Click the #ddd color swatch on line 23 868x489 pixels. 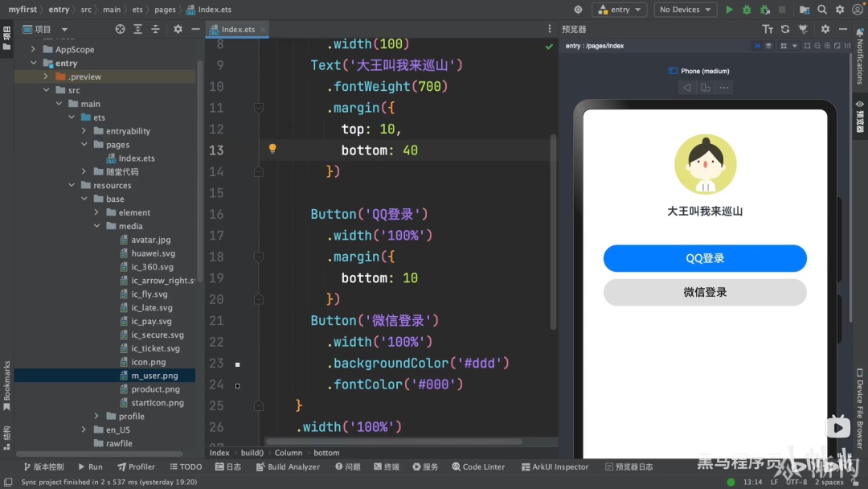pos(237,364)
